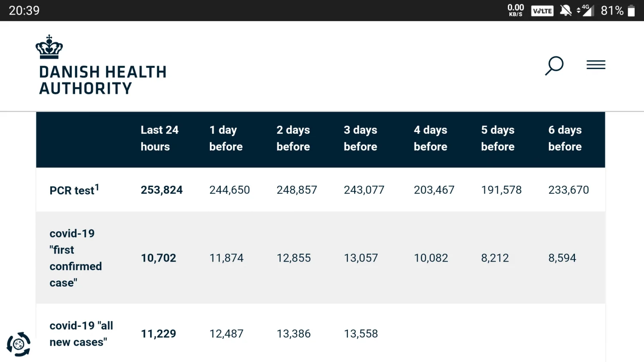
Task: Select first confirmed case value 10,702
Action: pos(158,258)
